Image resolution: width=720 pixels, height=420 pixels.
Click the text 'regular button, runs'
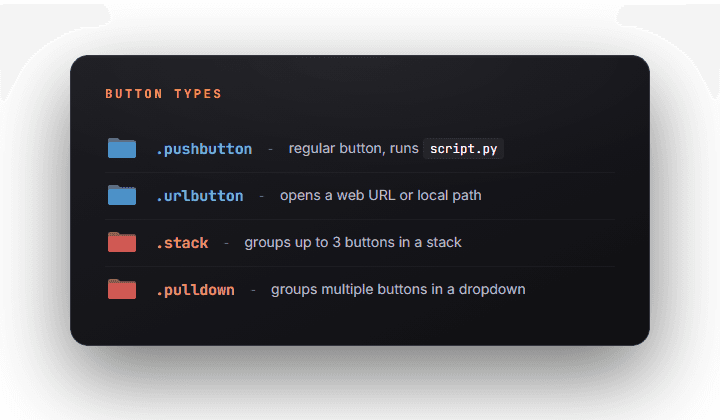tap(354, 148)
